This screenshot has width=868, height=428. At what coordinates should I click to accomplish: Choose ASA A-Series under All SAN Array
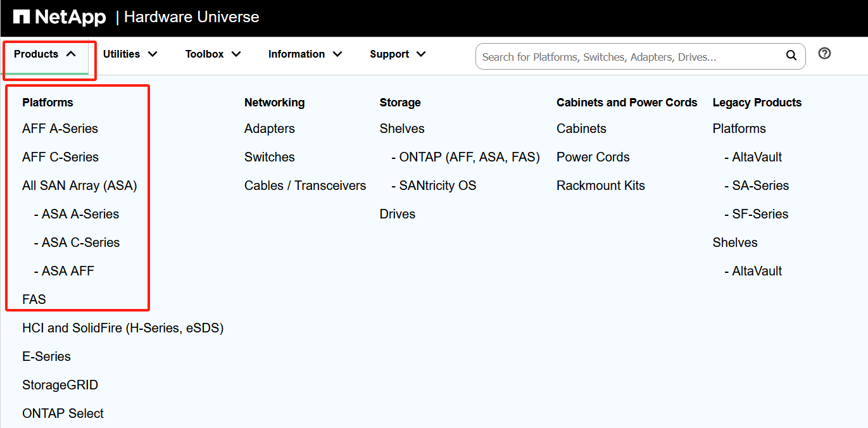click(80, 214)
